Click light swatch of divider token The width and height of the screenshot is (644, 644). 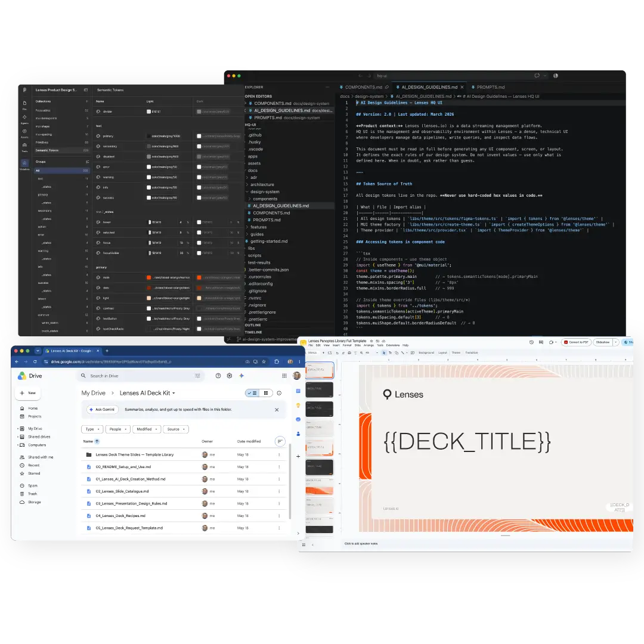point(148,112)
